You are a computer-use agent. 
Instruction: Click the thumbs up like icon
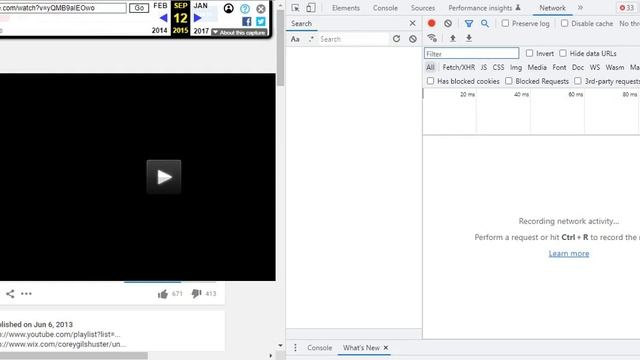(163, 294)
